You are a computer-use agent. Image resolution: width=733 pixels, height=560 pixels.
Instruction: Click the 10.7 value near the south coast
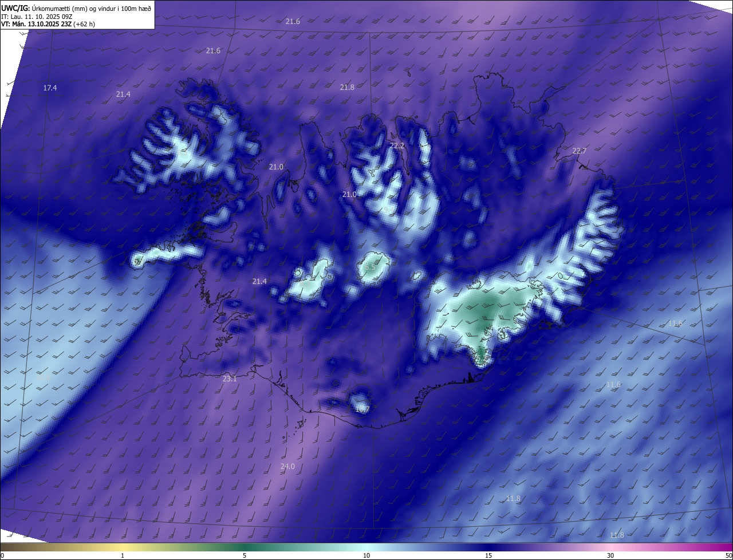click(x=362, y=409)
